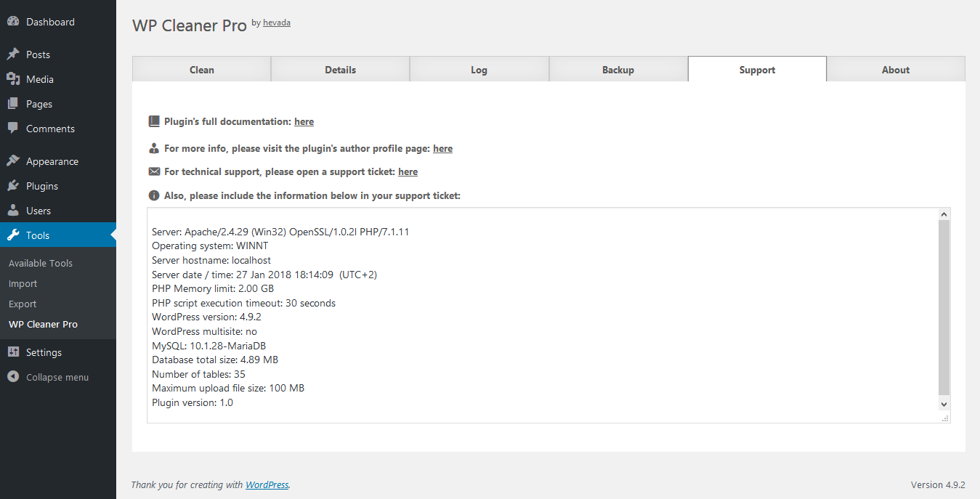980x499 pixels.
Task: Click inside the server information text area
Action: click(x=509, y=312)
